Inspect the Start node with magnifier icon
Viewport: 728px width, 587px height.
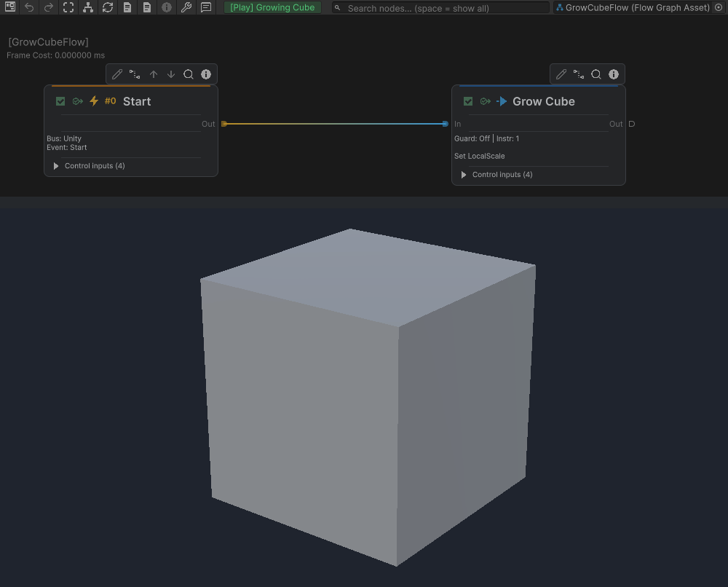point(189,74)
